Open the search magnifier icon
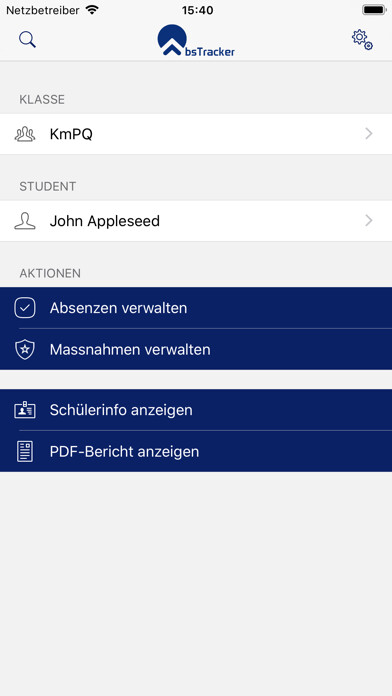 tap(27, 40)
